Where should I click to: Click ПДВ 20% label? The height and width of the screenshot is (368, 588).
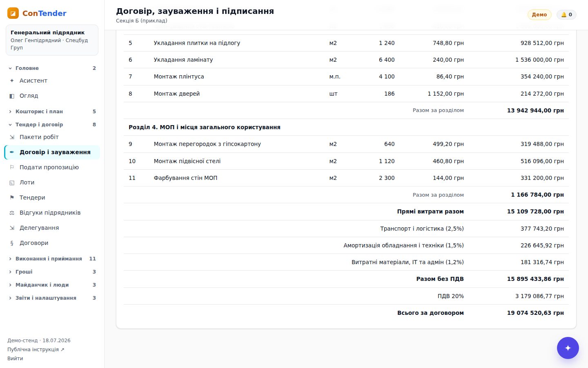(x=451, y=296)
